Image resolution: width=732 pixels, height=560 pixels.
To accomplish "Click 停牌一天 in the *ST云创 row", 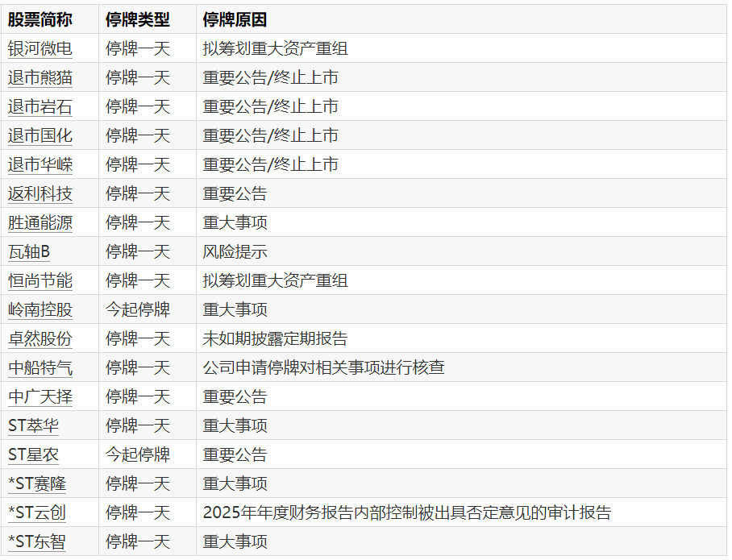I will point(138,512).
